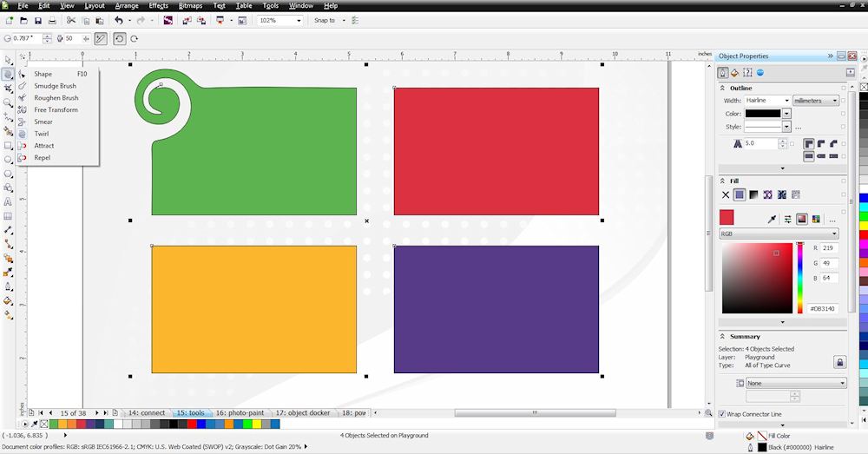Image resolution: width=868 pixels, height=454 pixels.
Task: Open the Effects menu
Action: pyautogui.click(x=158, y=5)
